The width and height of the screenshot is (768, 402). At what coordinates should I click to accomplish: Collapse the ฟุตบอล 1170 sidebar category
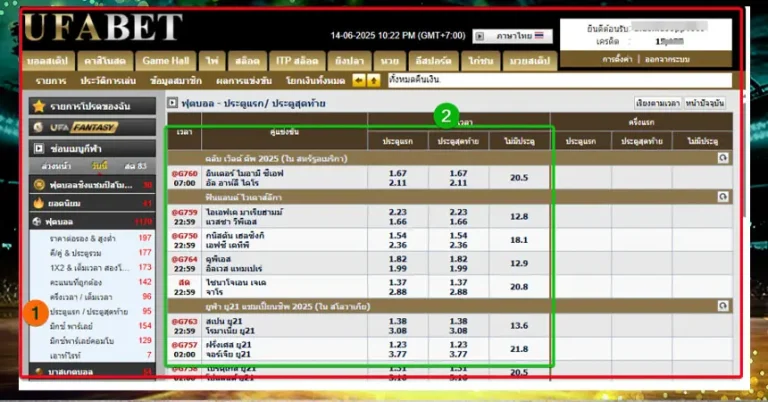pos(92,221)
